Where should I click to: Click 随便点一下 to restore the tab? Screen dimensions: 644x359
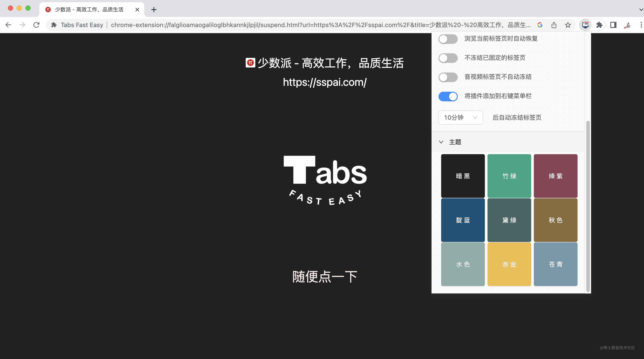click(325, 277)
